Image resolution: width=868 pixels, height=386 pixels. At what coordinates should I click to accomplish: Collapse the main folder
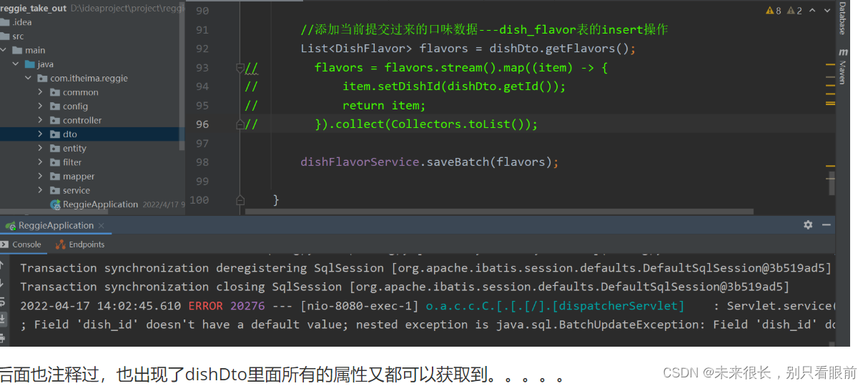click(x=4, y=50)
